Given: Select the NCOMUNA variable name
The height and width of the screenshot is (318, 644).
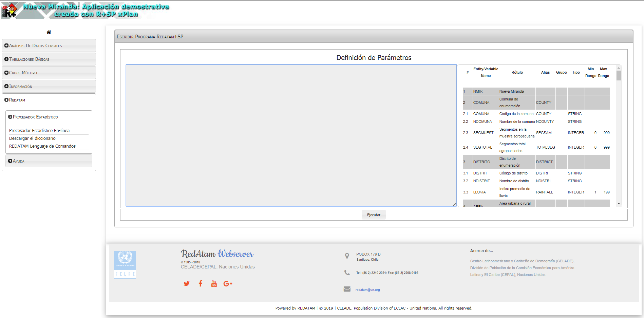Looking at the screenshot, I should [482, 121].
